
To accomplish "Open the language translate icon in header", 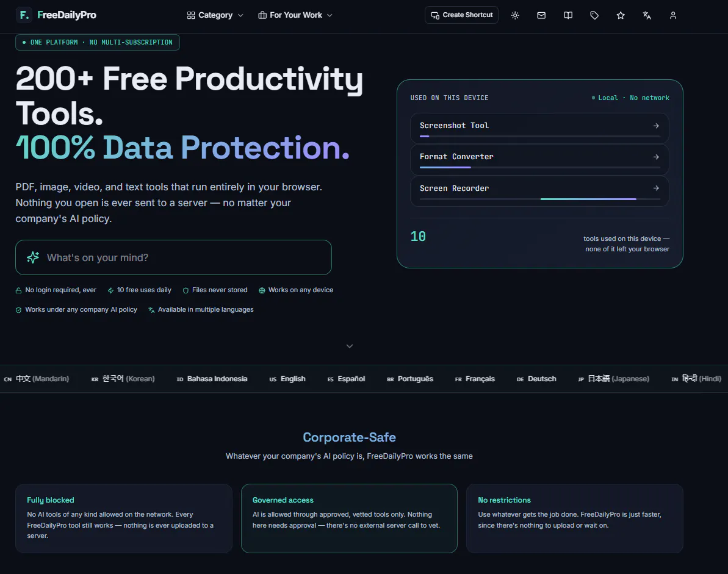I will tap(647, 15).
